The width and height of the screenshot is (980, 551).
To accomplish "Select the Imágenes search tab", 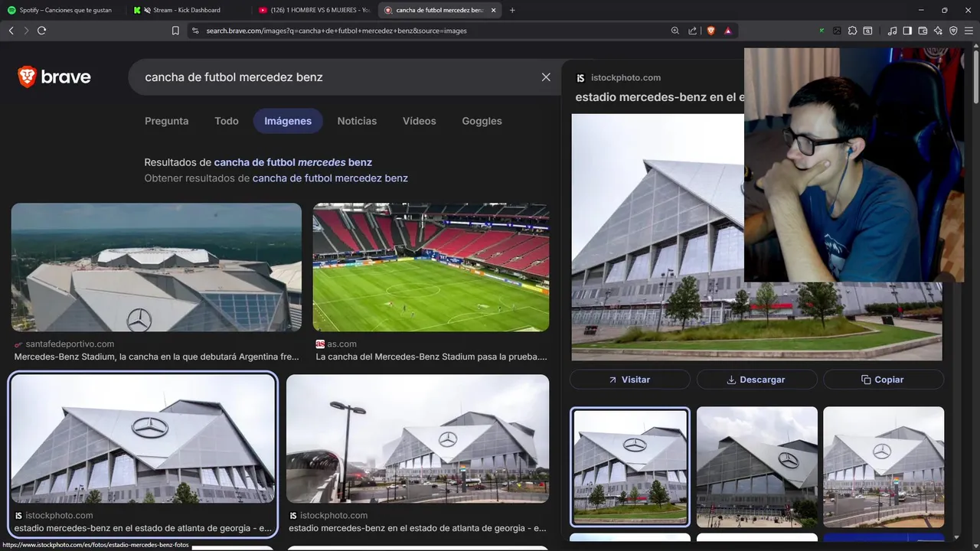I will click(288, 121).
